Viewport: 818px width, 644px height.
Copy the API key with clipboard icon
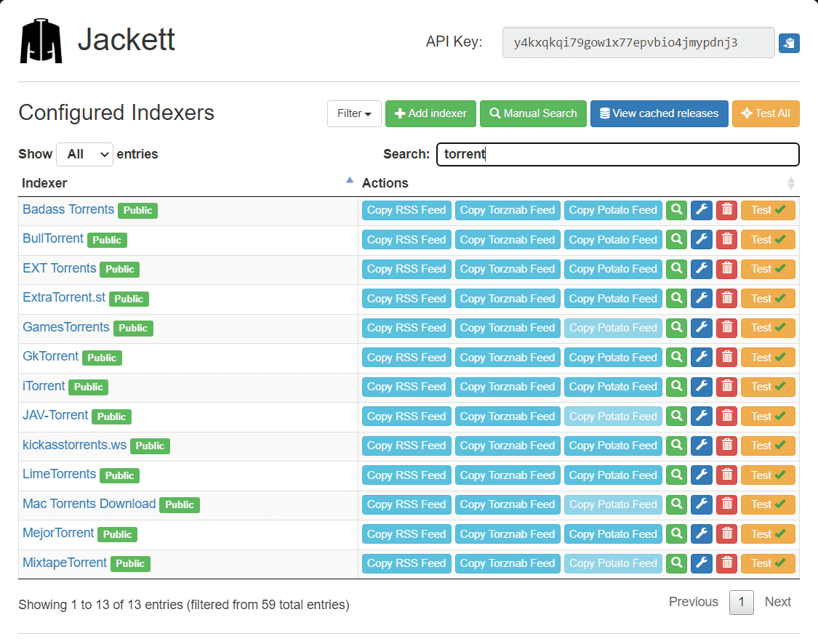click(x=789, y=43)
